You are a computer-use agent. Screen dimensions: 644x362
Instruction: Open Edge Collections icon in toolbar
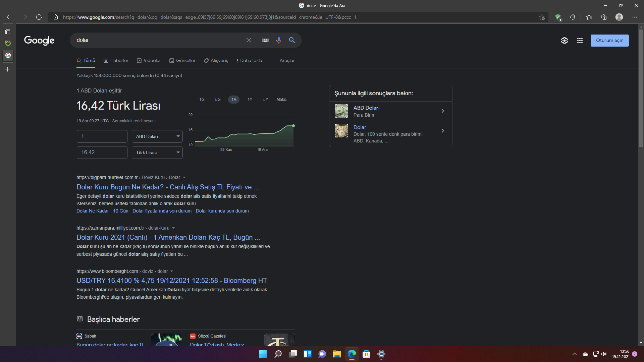coord(604,17)
